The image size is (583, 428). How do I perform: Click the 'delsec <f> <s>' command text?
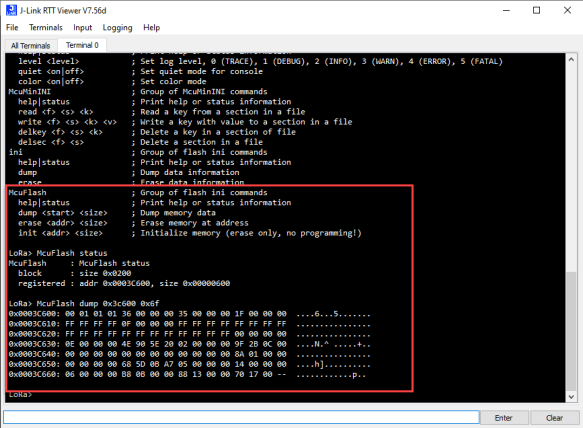51,142
